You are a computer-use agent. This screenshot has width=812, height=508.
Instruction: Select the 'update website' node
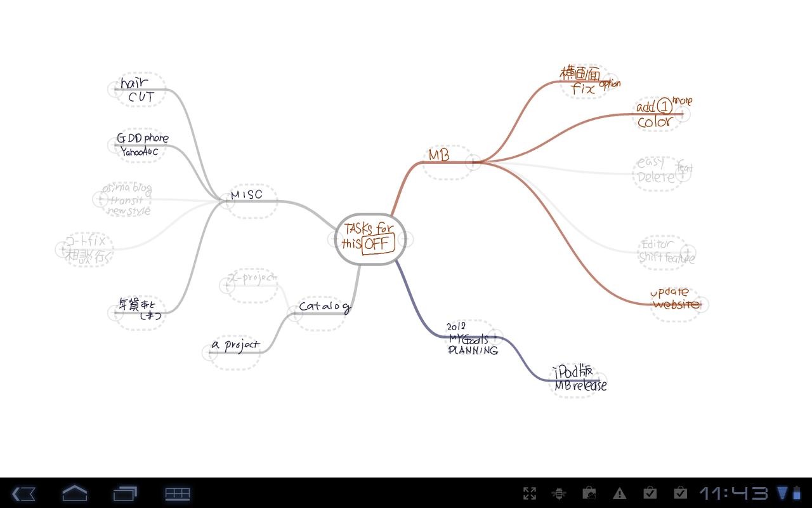(x=676, y=304)
